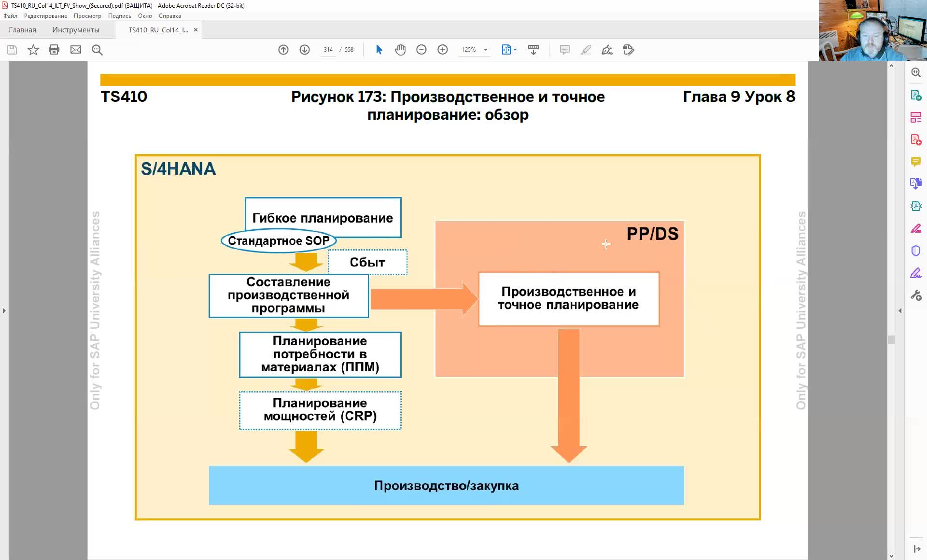Send file by email envelope icon

click(x=76, y=50)
